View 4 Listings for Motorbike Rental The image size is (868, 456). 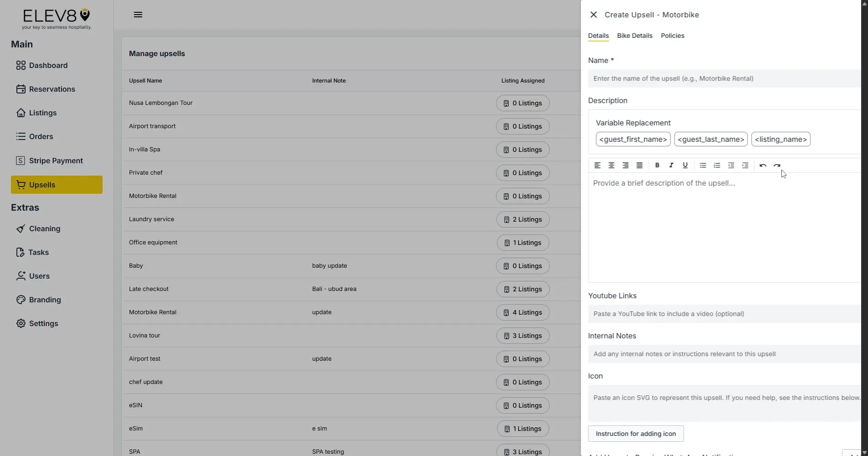(522, 312)
